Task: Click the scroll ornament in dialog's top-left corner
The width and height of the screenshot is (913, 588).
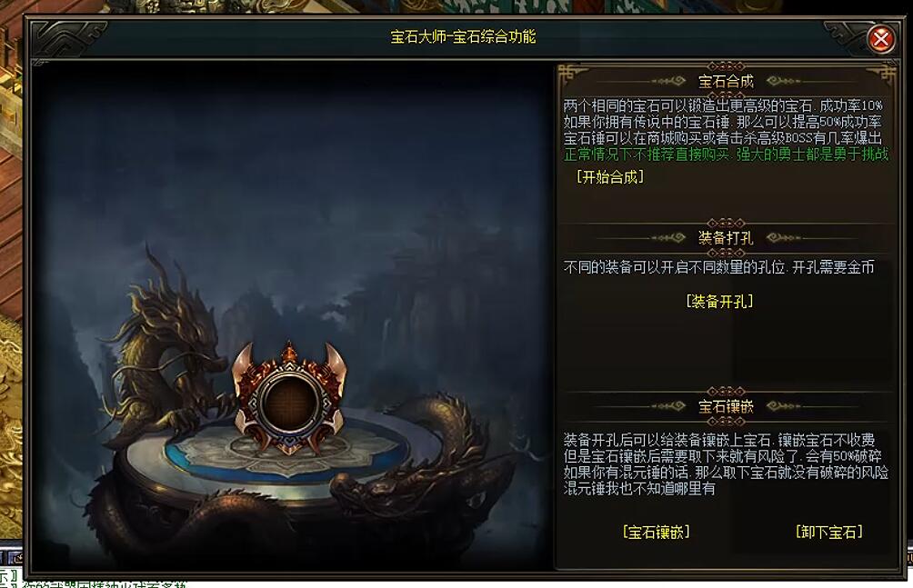Action: 69,40
